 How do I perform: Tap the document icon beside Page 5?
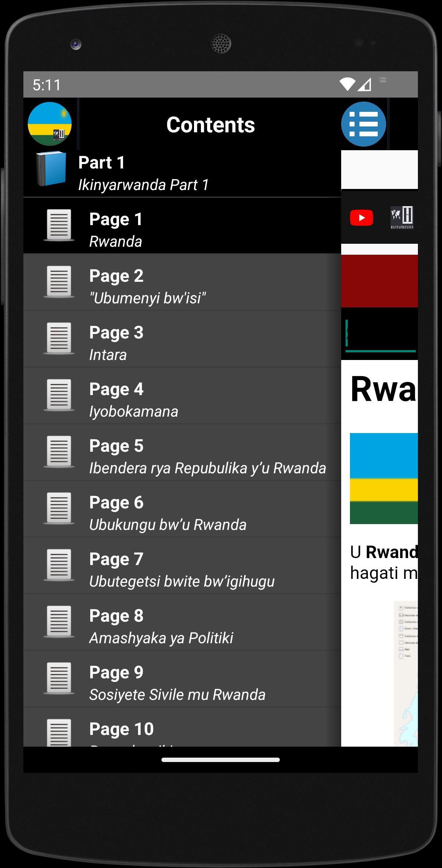click(59, 452)
